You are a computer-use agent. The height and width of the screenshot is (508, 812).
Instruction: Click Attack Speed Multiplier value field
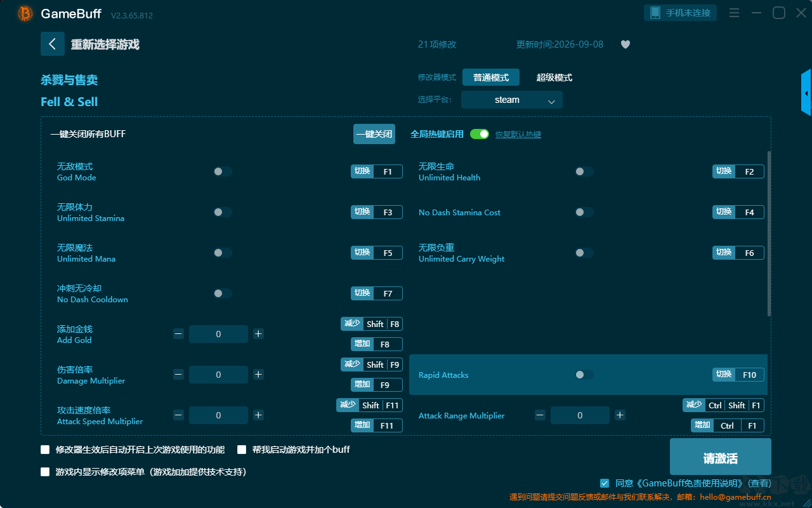(219, 415)
